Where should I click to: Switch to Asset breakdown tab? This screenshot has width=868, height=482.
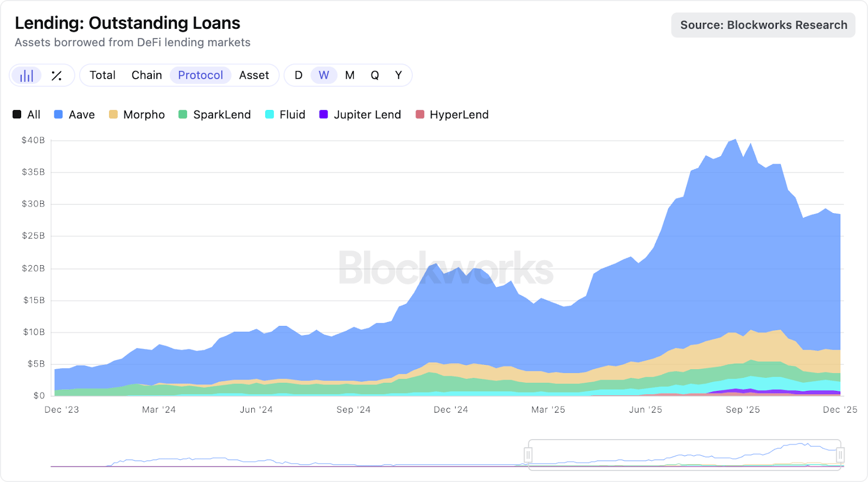click(x=254, y=75)
